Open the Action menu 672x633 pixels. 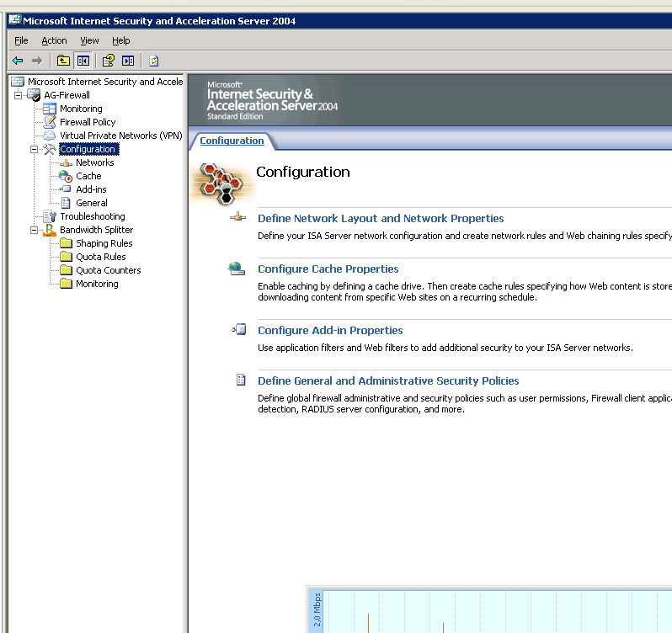[54, 40]
